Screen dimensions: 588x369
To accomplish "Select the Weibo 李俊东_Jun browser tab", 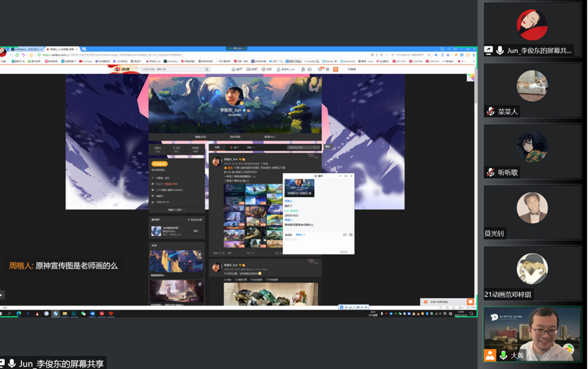I will [x=62, y=49].
